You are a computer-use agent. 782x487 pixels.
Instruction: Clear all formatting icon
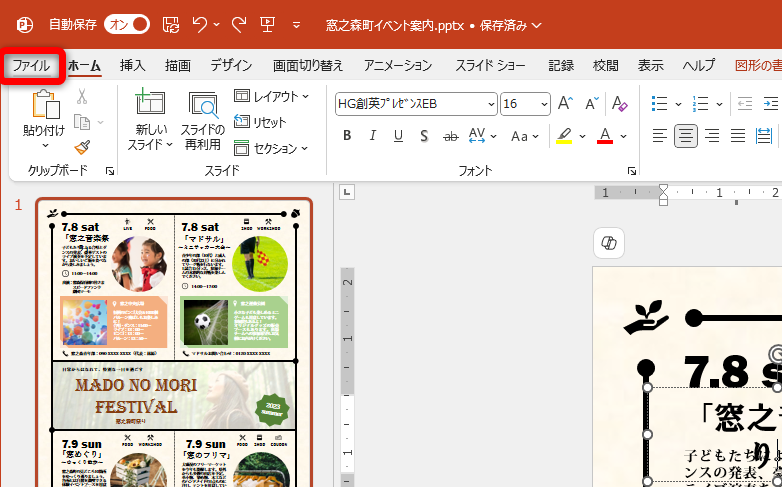[x=619, y=103]
